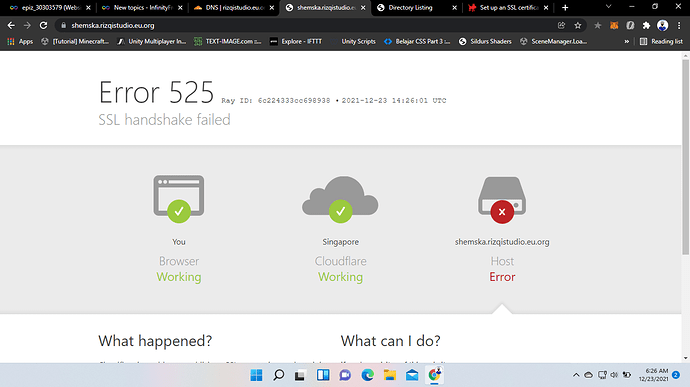Click the Chrome taskbar icon
The image size is (690, 387).
point(434,375)
